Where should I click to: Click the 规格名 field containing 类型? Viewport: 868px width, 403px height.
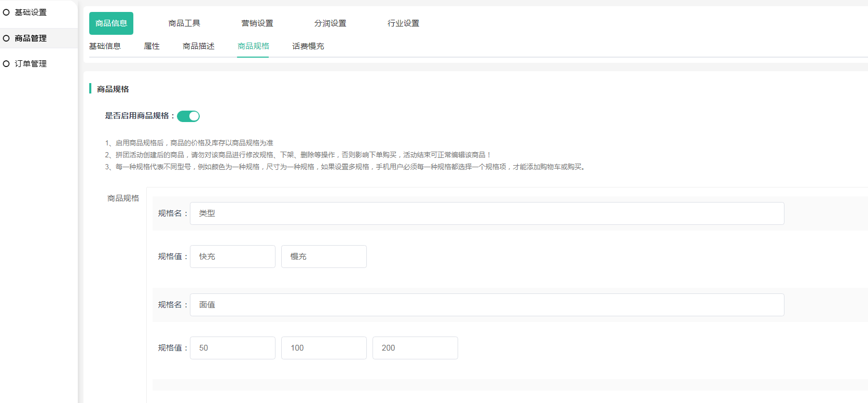point(487,213)
